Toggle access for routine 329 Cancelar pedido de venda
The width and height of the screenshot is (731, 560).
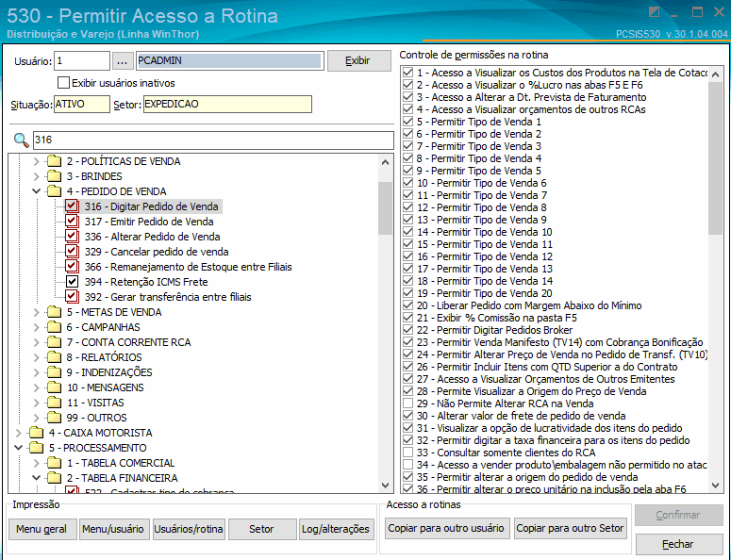tap(72, 251)
